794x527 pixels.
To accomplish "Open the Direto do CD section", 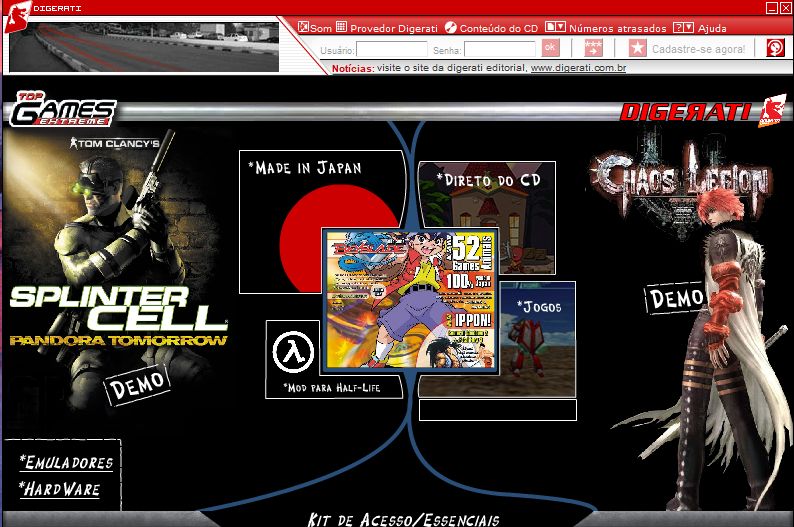I will tap(489, 180).
